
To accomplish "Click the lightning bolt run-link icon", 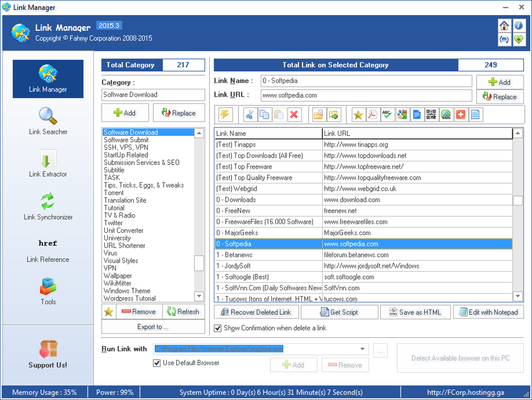I will (225, 115).
